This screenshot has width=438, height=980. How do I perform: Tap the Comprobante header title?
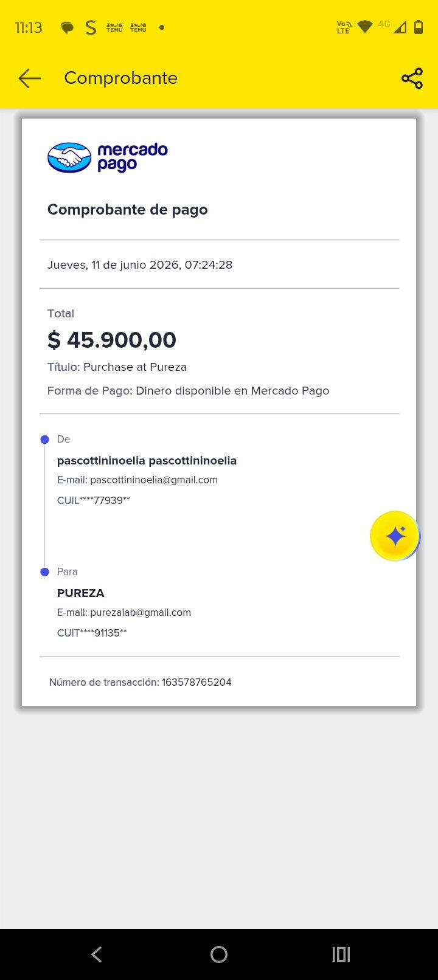coord(121,78)
